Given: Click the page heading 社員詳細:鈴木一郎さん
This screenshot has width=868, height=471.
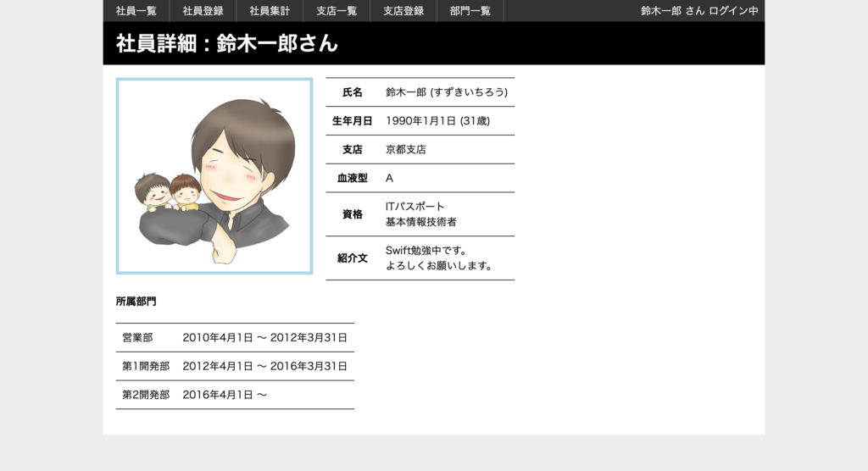Looking at the screenshot, I should 227,43.
